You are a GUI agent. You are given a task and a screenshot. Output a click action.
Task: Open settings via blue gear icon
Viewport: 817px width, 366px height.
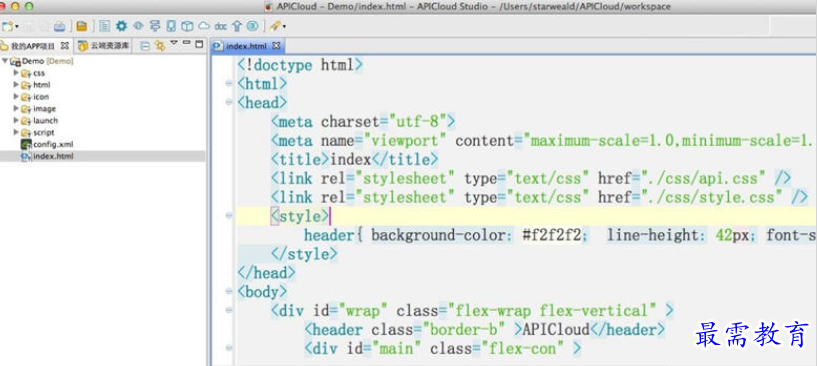click(x=121, y=26)
